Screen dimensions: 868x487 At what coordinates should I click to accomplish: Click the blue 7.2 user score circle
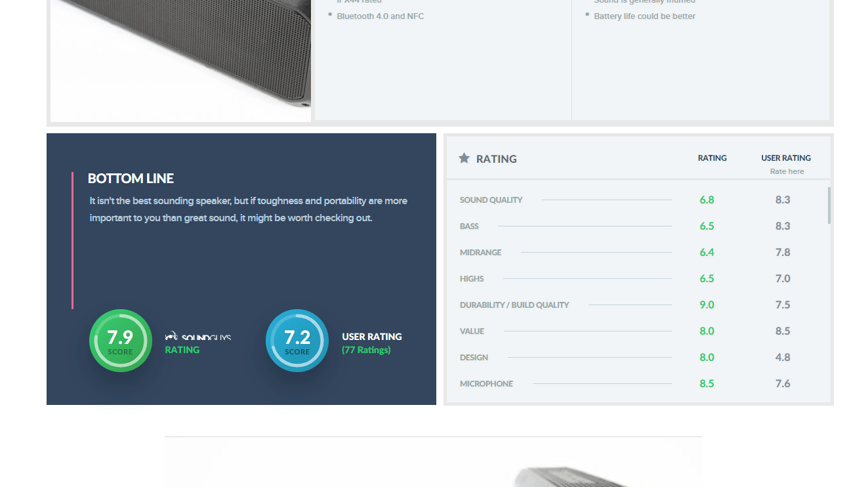(297, 341)
